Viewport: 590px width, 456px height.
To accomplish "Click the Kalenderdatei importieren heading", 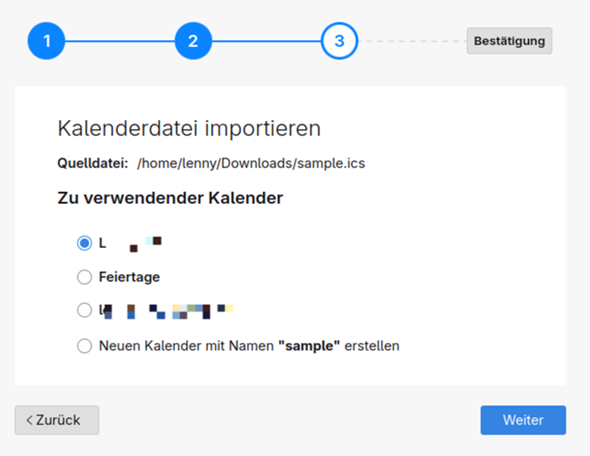I will coord(189,128).
